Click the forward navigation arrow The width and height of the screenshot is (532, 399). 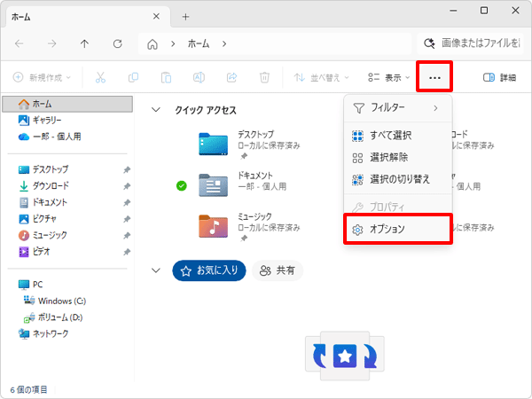click(52, 43)
